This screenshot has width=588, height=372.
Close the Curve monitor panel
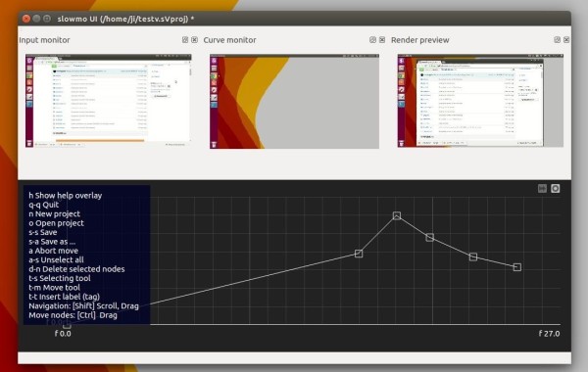382,40
